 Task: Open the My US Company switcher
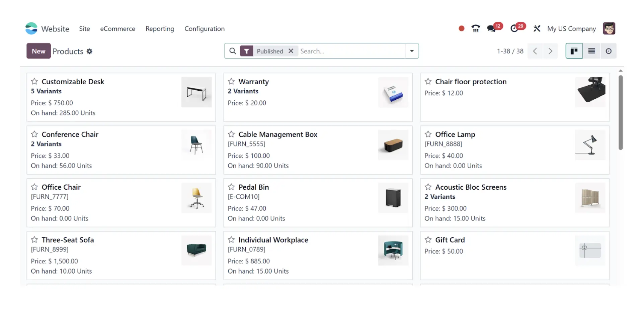pyautogui.click(x=571, y=29)
